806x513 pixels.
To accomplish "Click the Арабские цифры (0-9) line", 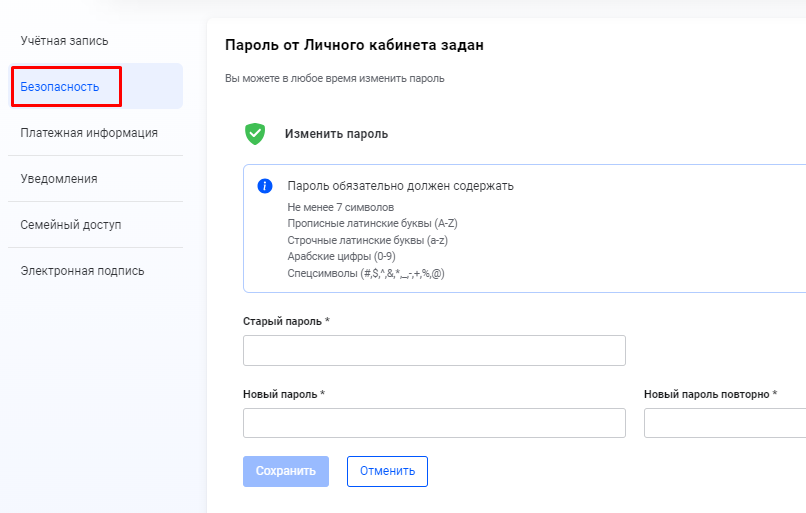I will click(341, 256).
